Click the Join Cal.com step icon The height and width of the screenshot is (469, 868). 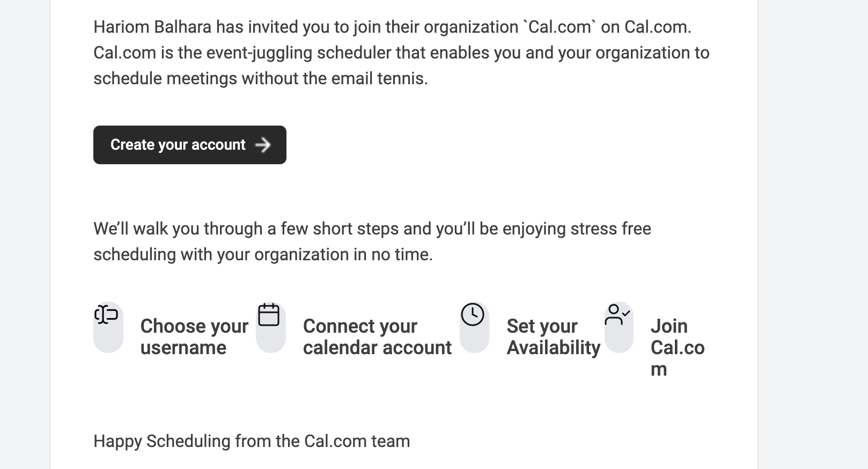(618, 327)
